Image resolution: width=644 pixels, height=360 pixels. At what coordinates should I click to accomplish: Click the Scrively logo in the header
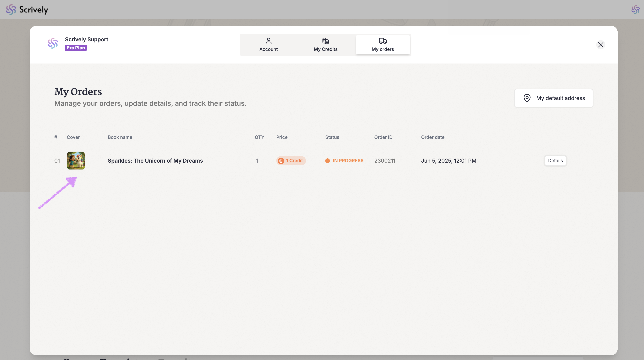click(x=27, y=10)
